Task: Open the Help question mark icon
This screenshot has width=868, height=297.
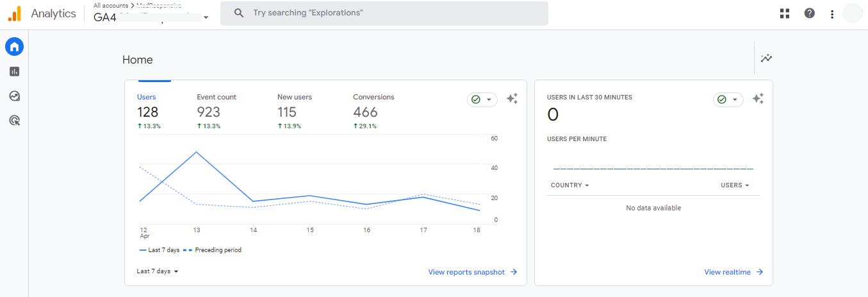Action: (810, 13)
